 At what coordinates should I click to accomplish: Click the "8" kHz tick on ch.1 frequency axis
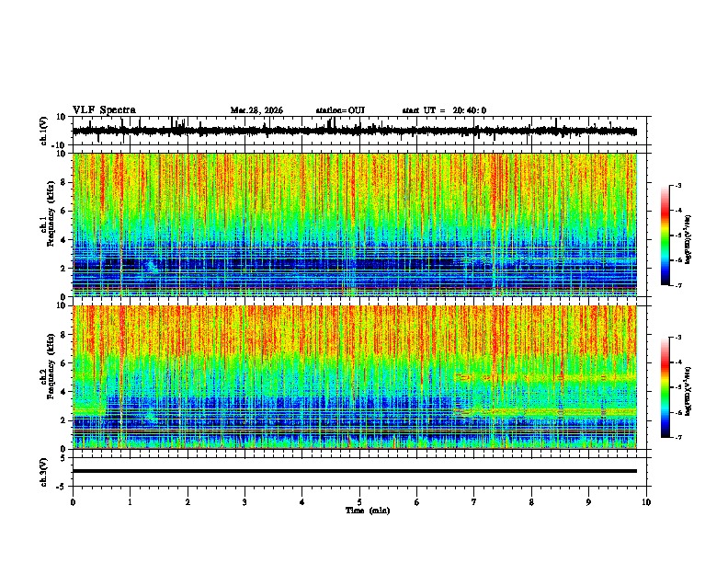(63, 182)
